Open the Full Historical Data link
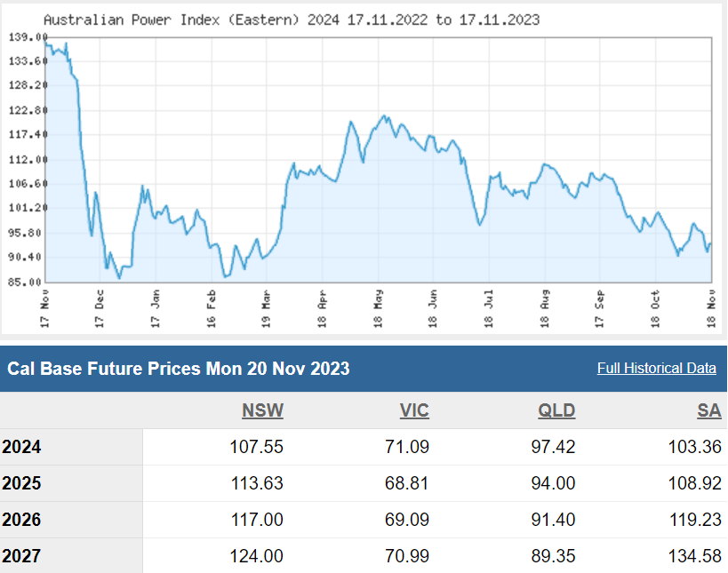The image size is (728, 573). pos(656,368)
